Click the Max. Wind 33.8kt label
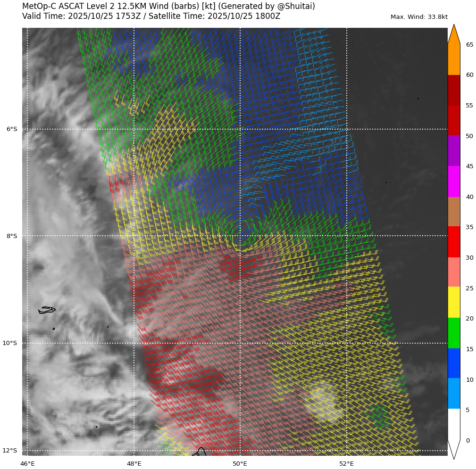Image resolution: width=476 pixels, height=469 pixels. [x=419, y=17]
